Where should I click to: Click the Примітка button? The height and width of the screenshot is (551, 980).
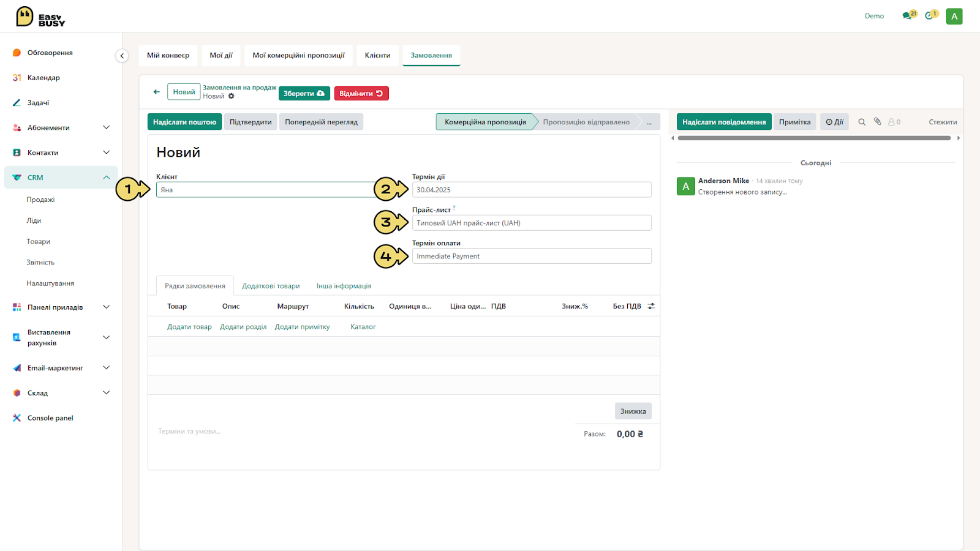(795, 122)
